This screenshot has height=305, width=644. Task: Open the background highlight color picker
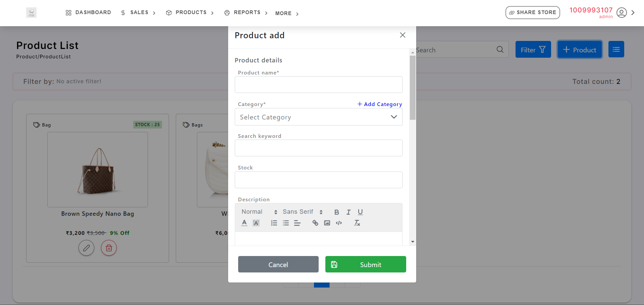point(256,223)
